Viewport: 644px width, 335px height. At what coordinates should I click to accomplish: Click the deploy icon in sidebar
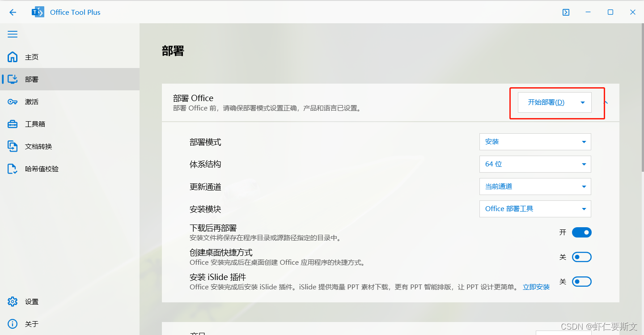13,79
